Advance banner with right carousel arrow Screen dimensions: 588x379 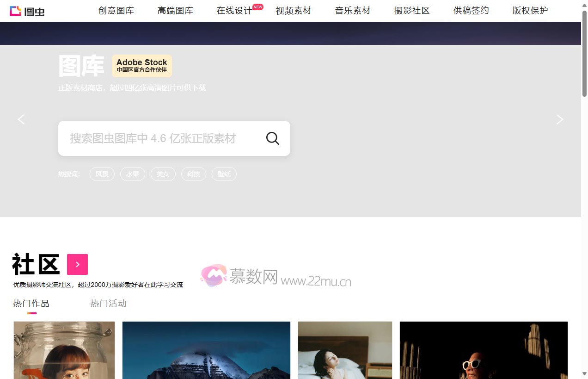click(x=559, y=119)
